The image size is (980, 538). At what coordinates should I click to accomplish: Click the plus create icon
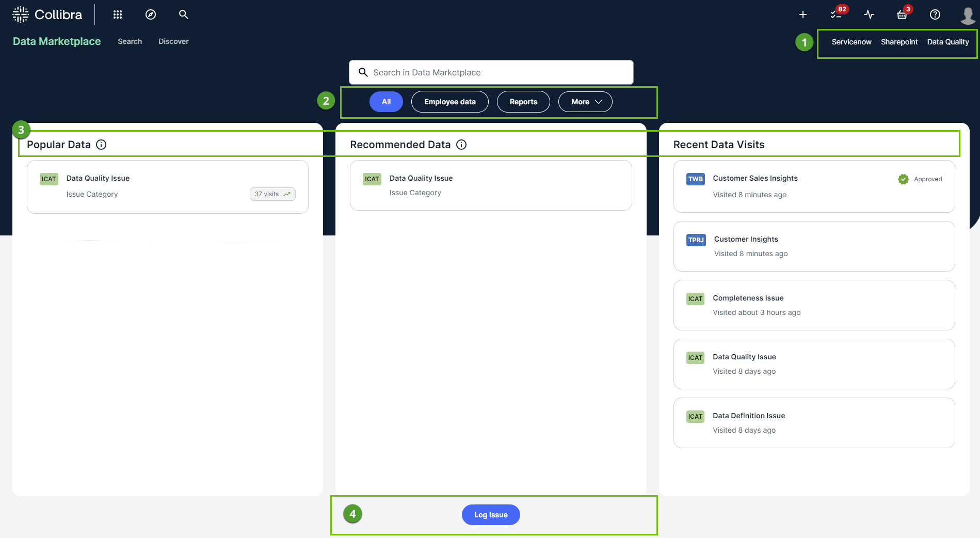(x=802, y=14)
